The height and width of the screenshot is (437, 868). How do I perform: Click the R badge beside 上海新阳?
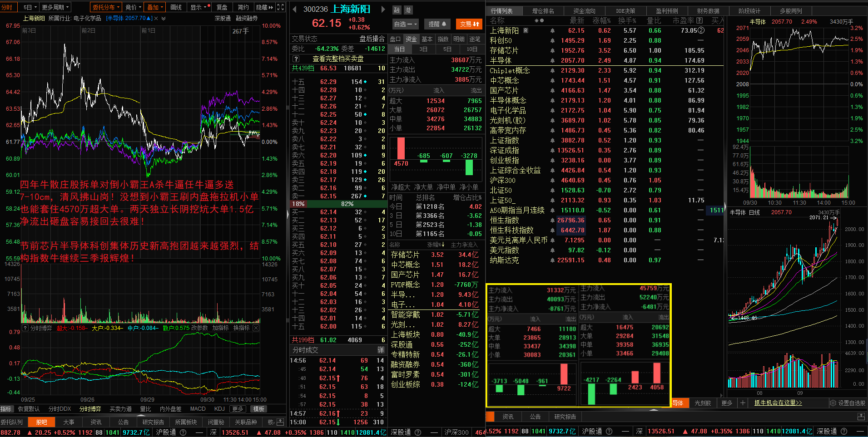pos(526,30)
